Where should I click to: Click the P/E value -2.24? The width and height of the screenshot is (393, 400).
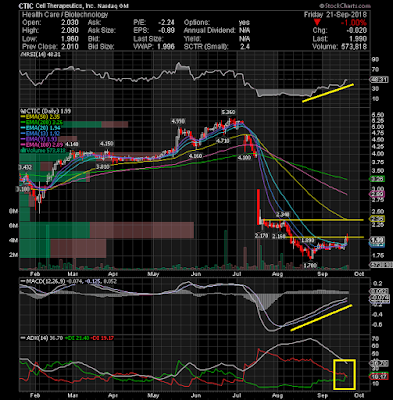click(x=166, y=23)
